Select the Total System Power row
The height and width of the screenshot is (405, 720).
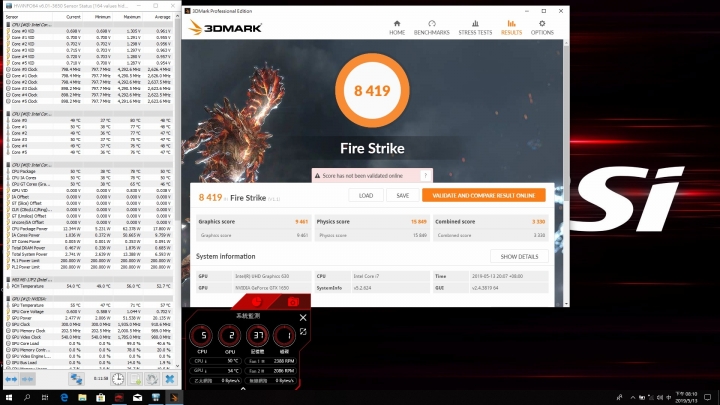89,254
